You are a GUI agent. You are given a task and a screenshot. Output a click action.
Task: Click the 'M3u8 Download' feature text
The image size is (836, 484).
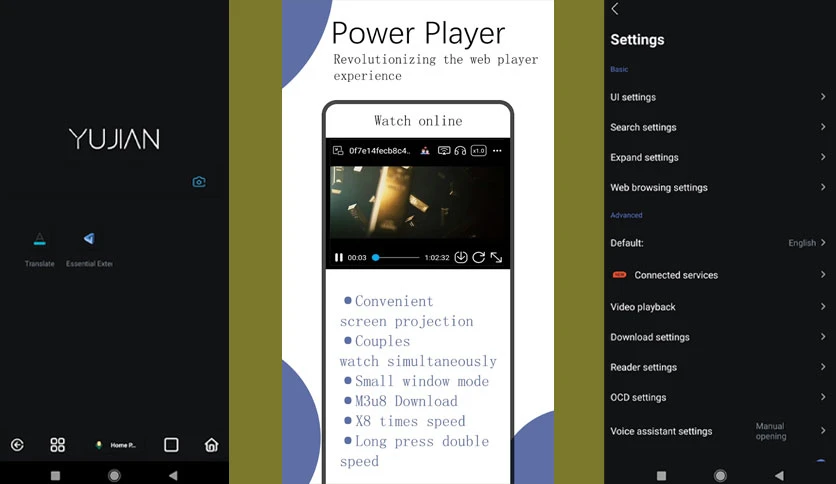(406, 401)
